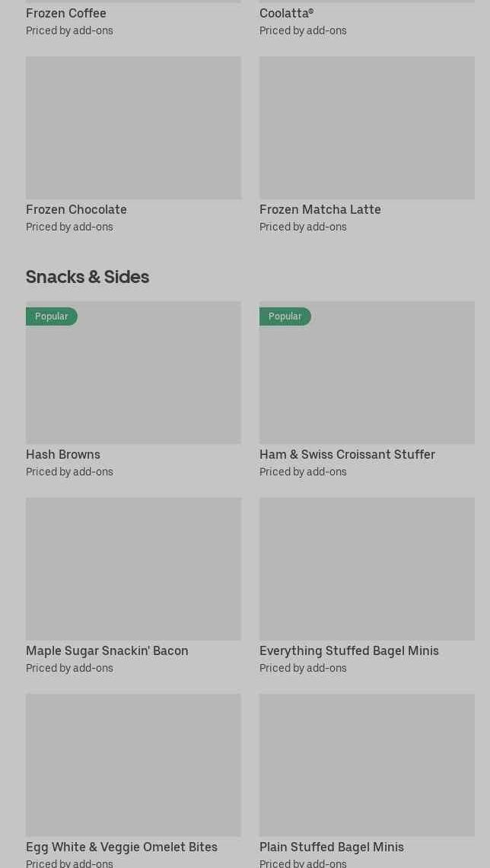Click the Snacks & Sides heading
Viewport: 490px width, 868px height.
87,276
